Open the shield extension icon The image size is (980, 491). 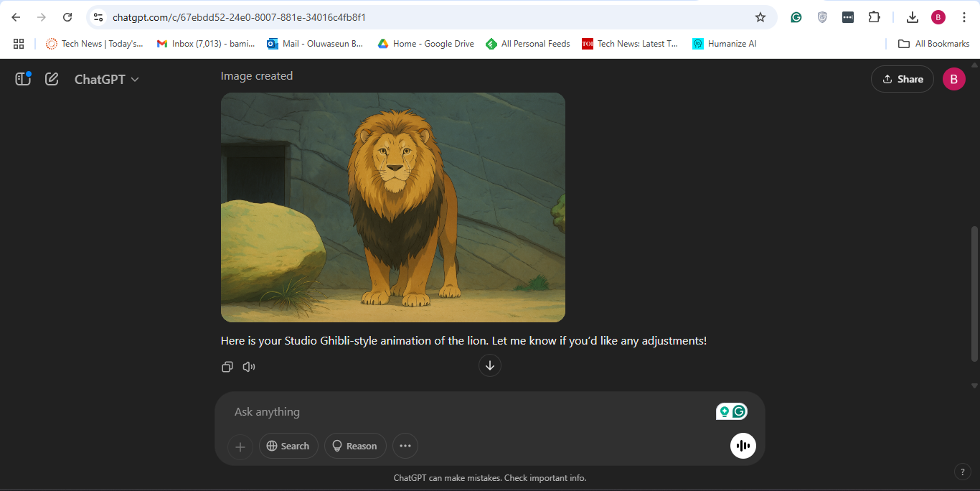(x=822, y=17)
